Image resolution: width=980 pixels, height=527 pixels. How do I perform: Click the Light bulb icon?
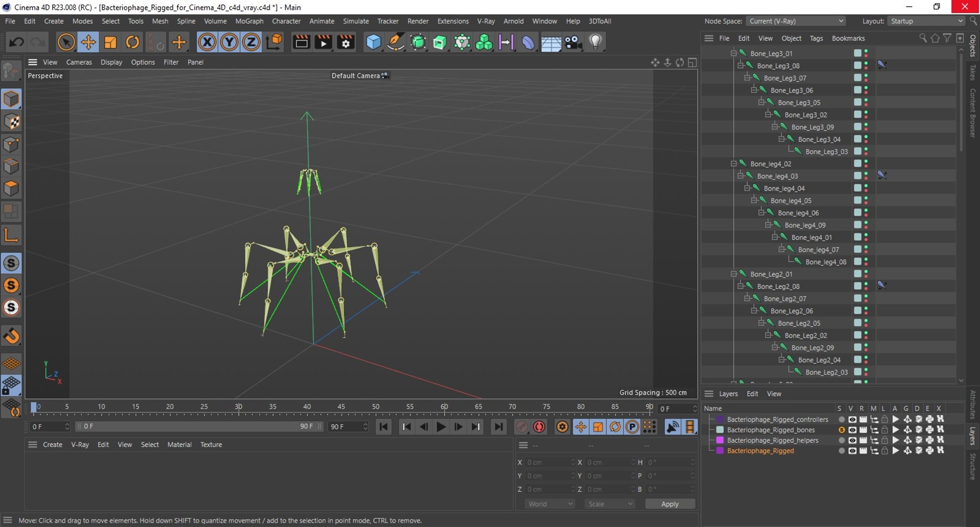(x=595, y=42)
